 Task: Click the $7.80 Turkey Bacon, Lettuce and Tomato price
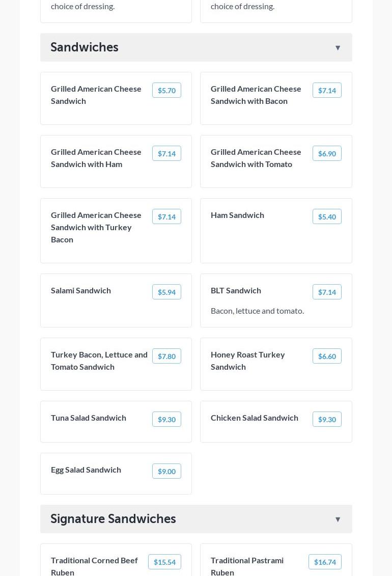tap(166, 356)
